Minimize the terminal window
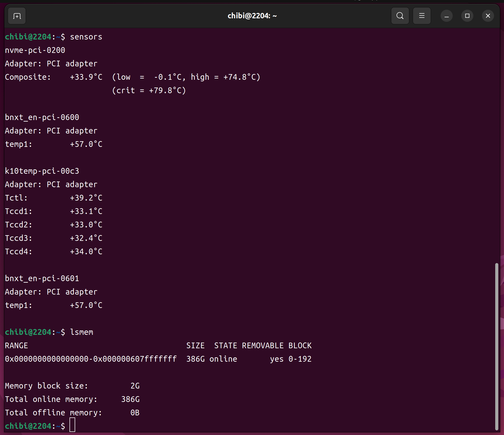Viewport: 504px width, 435px height. tap(446, 16)
